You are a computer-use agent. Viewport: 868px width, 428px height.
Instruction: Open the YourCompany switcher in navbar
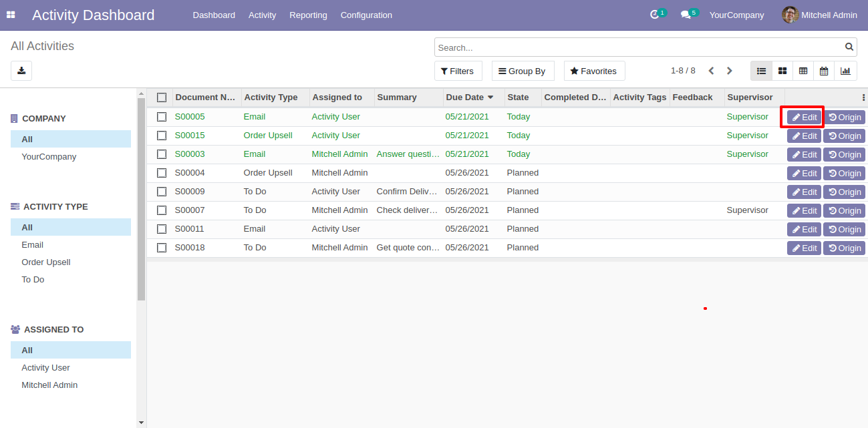pos(736,15)
